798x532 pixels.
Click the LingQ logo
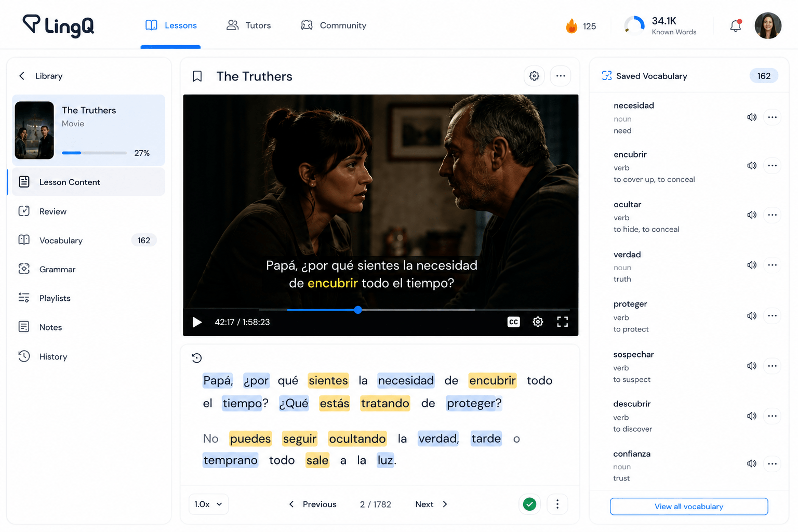click(58, 25)
